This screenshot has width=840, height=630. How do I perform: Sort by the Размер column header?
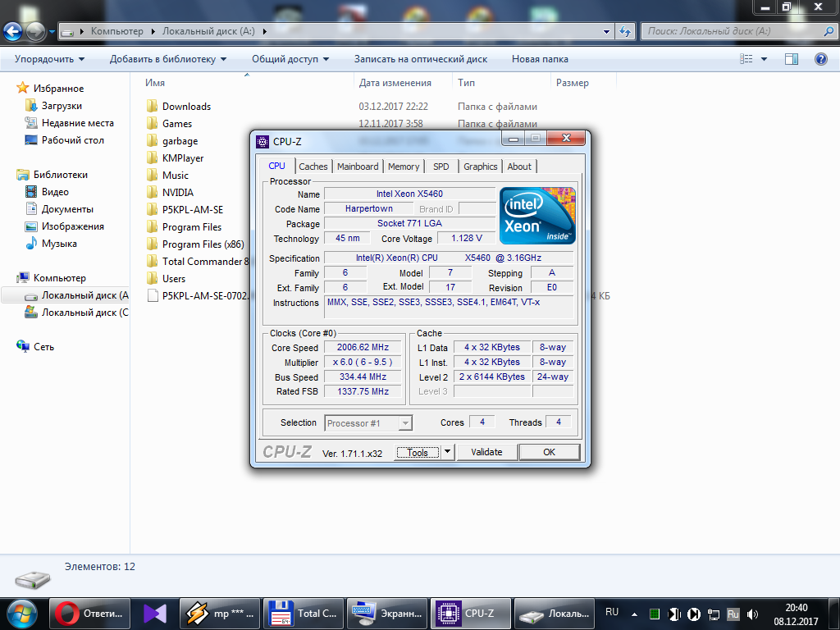click(x=583, y=83)
